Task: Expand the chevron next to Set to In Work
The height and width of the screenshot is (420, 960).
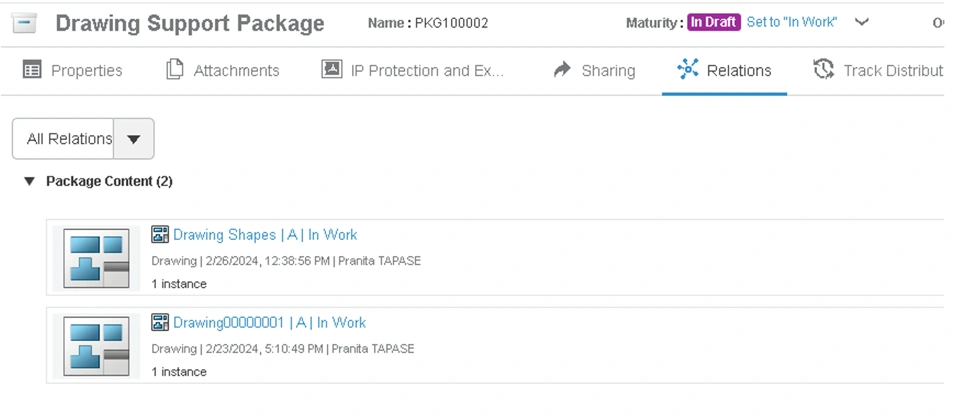Action: point(862,22)
